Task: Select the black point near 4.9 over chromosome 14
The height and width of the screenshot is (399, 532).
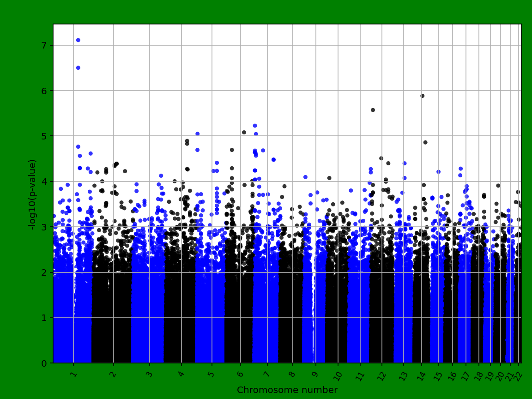Action: pyautogui.click(x=425, y=142)
